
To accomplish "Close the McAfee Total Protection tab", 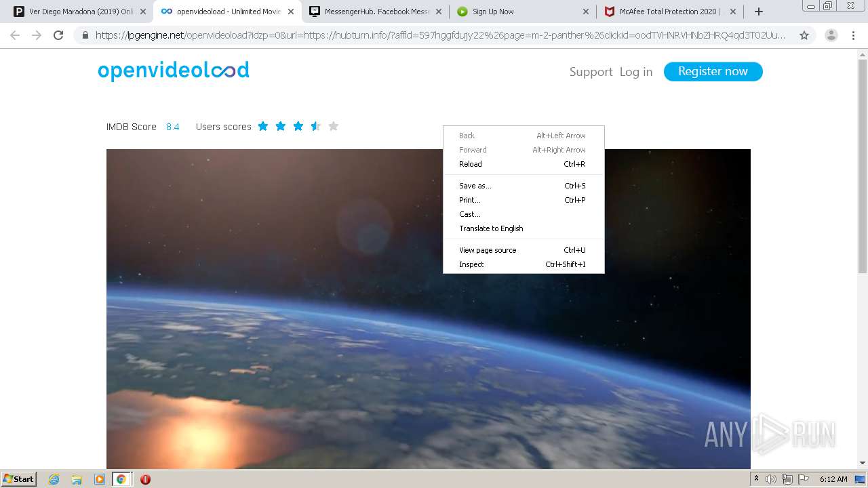I will (x=733, y=12).
